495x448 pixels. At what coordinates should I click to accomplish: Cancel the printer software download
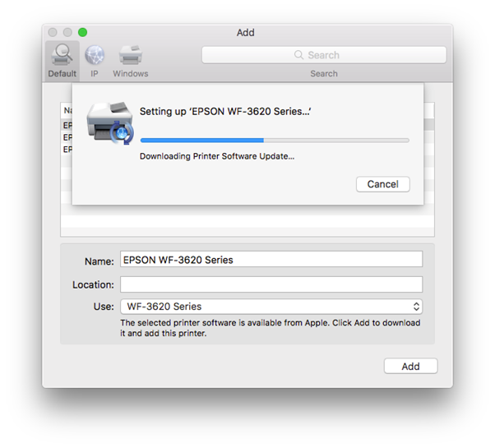pos(382,184)
